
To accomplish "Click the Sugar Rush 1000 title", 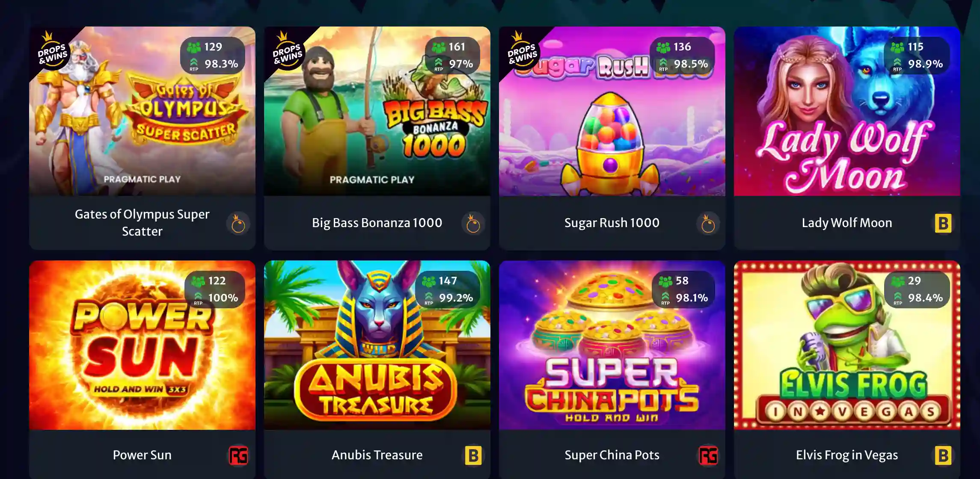I will (x=612, y=223).
